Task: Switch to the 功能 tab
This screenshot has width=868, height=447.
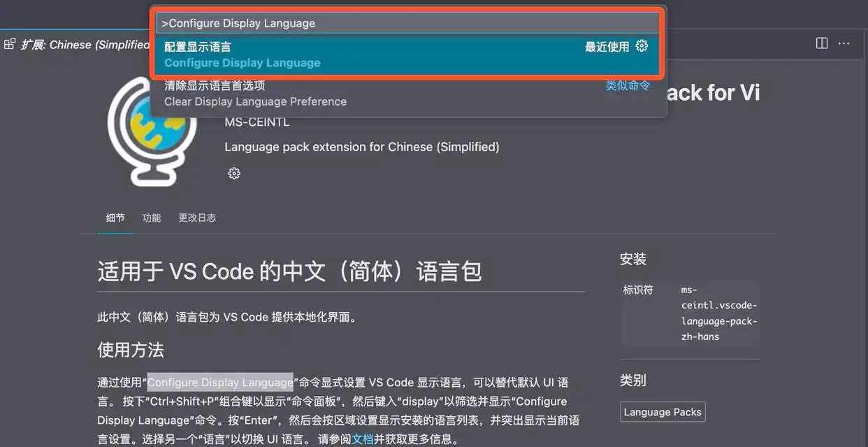Action: point(151,218)
